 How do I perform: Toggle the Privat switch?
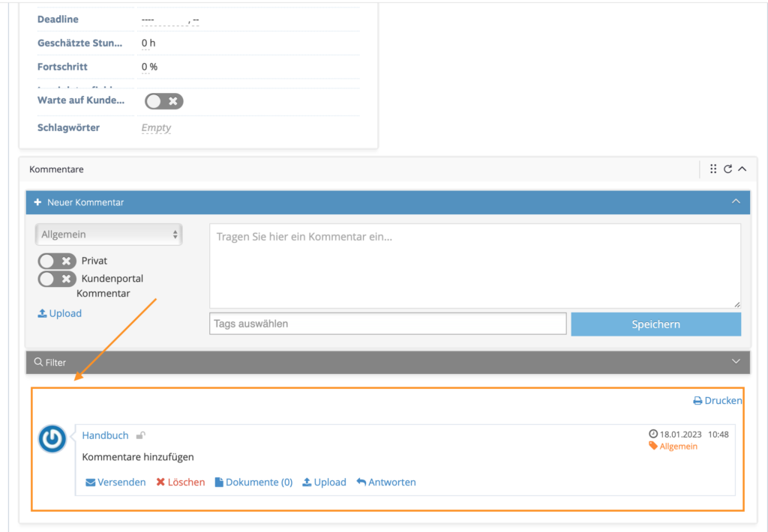pyautogui.click(x=57, y=261)
